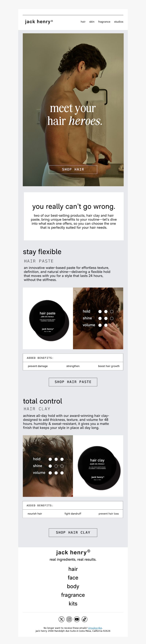Open the X (Twitter) social icon
146x644 pixels.
[62, 619]
